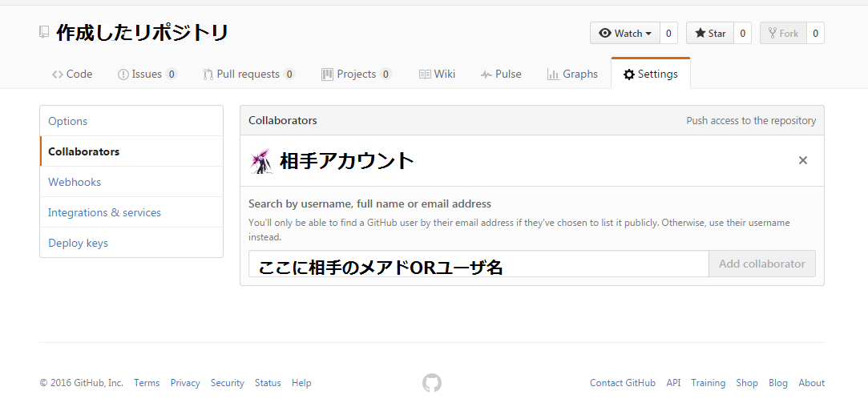Open the Watch dropdown menu
The height and width of the screenshot is (415, 868).
coord(625,33)
